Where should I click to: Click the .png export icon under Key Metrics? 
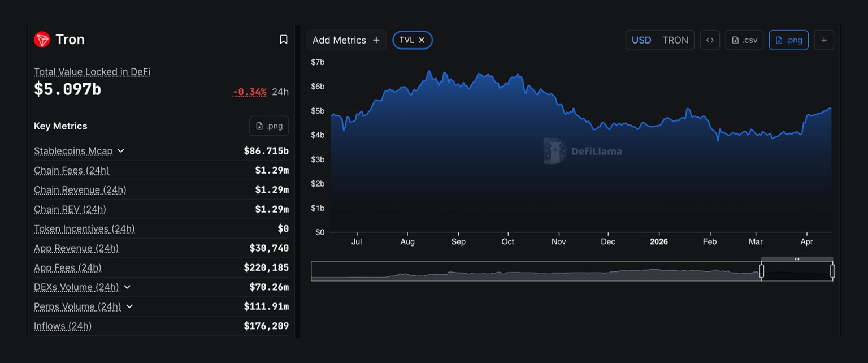coord(269,126)
